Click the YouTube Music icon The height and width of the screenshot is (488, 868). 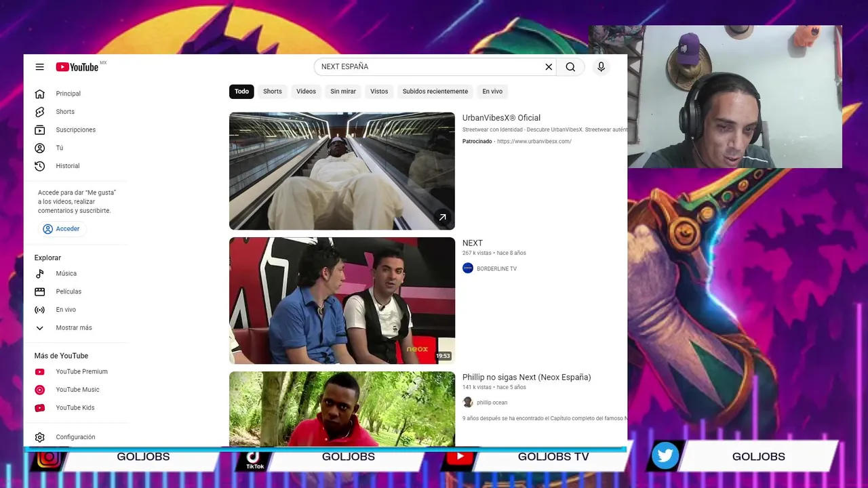[x=40, y=390]
